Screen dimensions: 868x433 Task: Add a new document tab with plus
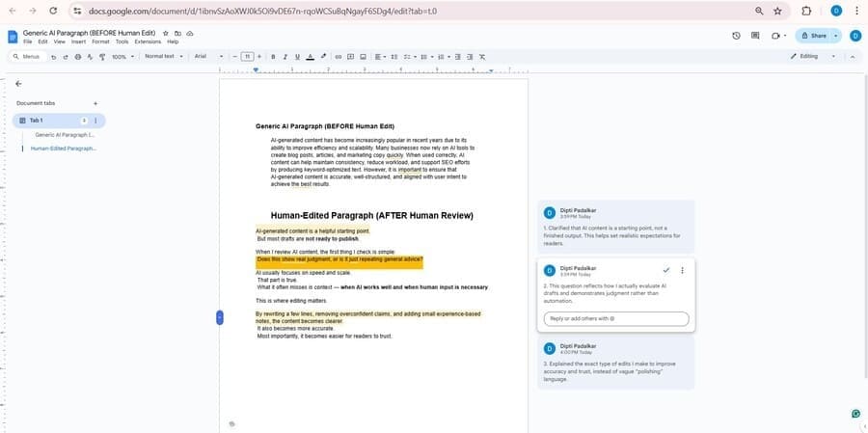pos(95,103)
